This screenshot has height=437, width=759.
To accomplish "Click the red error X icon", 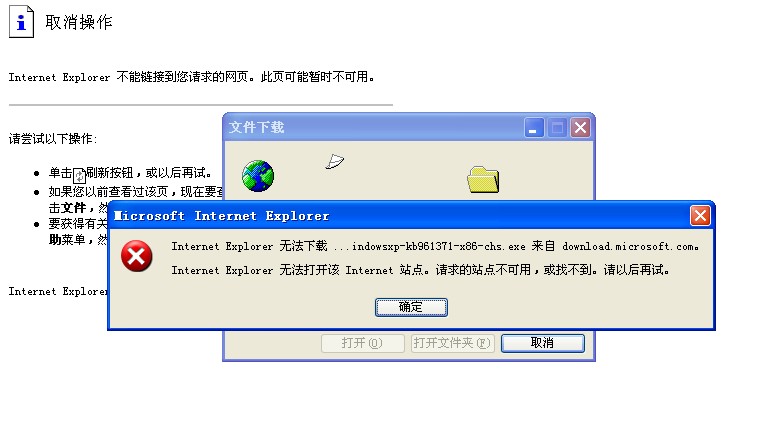I will pos(137,256).
